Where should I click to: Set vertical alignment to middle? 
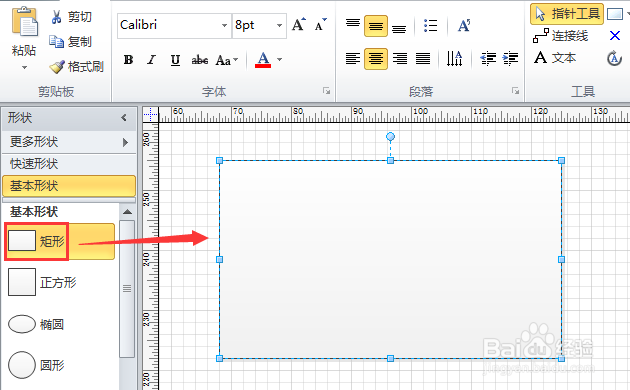click(x=376, y=26)
